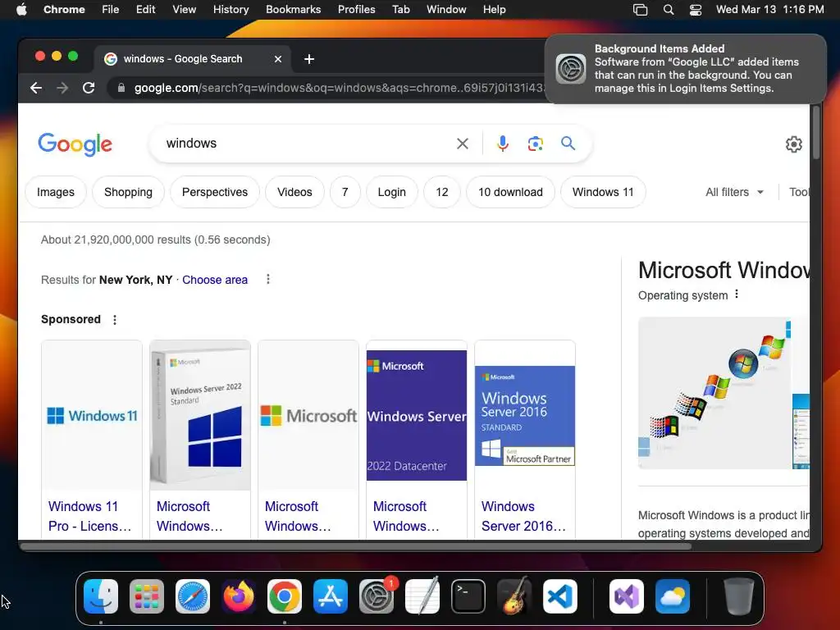The image size is (840, 630).
Task: Open the Chrome File menu
Action: 111,10
